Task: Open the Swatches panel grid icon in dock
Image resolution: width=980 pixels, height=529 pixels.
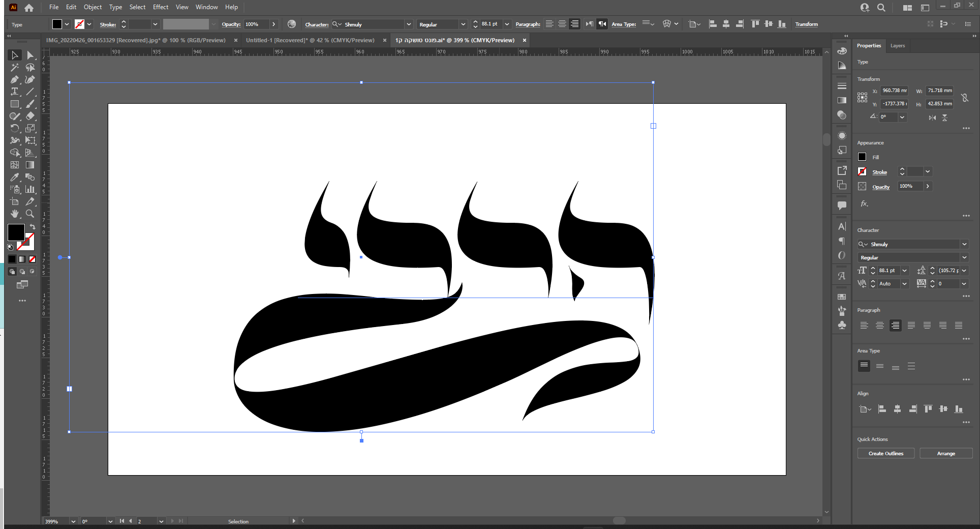Action: [x=842, y=297]
